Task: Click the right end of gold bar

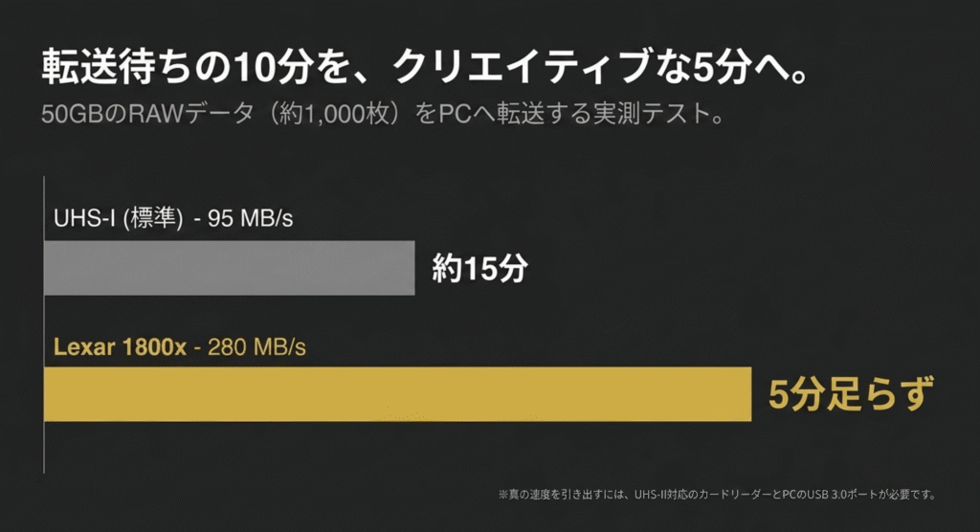Action: [x=747, y=394]
